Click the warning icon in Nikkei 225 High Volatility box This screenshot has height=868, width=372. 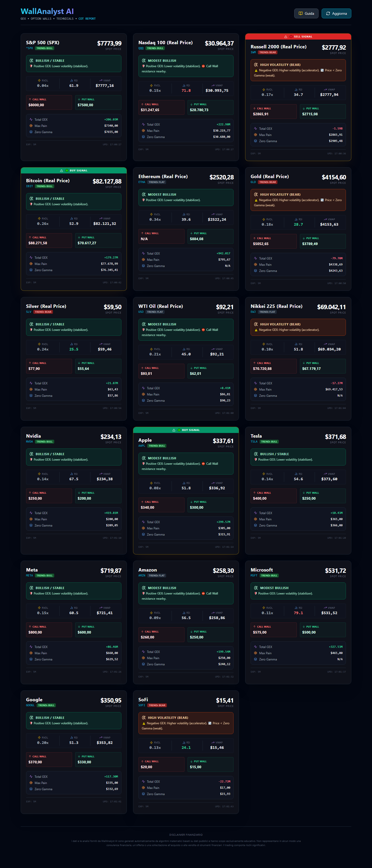point(256,330)
